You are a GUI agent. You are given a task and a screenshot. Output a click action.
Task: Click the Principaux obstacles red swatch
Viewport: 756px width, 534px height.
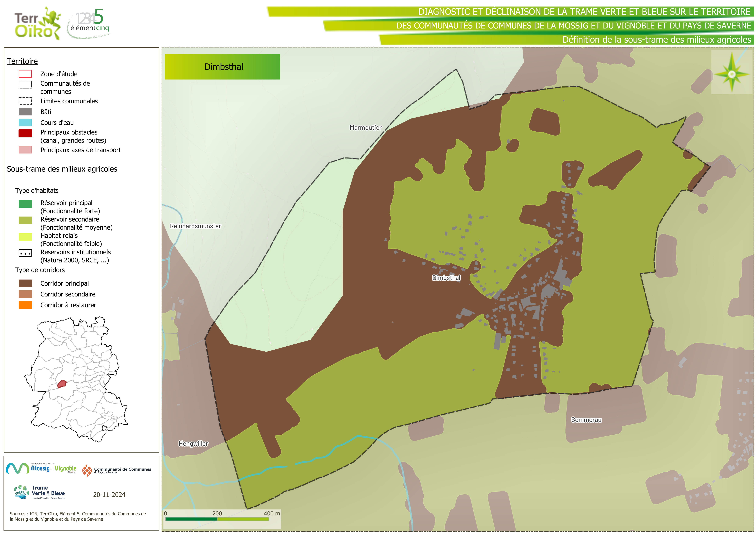tap(25, 133)
